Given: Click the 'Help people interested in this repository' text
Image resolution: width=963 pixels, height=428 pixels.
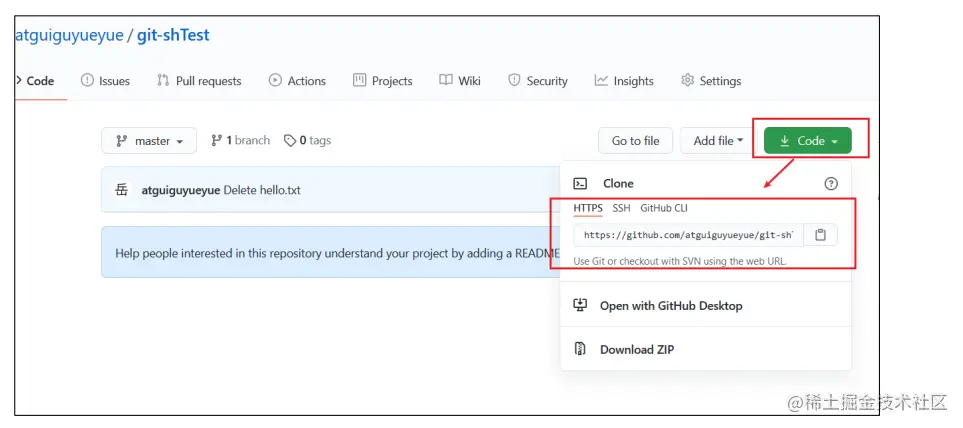Looking at the screenshot, I should [x=337, y=253].
